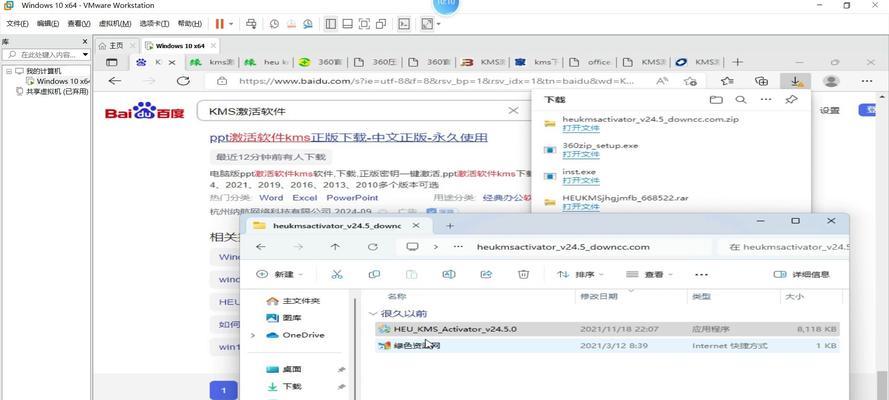Open the Edge collections icon

(x=761, y=81)
